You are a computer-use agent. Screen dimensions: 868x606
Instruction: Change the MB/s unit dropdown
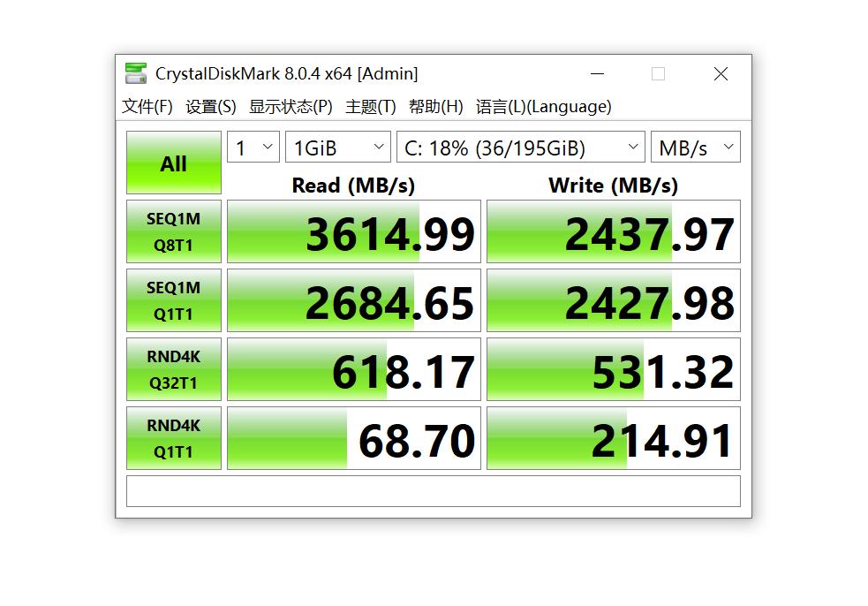tap(695, 148)
